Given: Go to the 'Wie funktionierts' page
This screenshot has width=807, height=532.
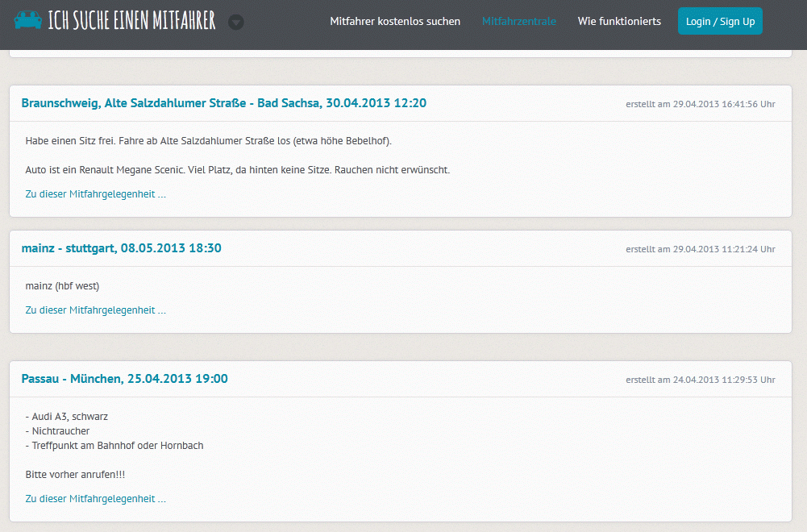Looking at the screenshot, I should tap(619, 22).
